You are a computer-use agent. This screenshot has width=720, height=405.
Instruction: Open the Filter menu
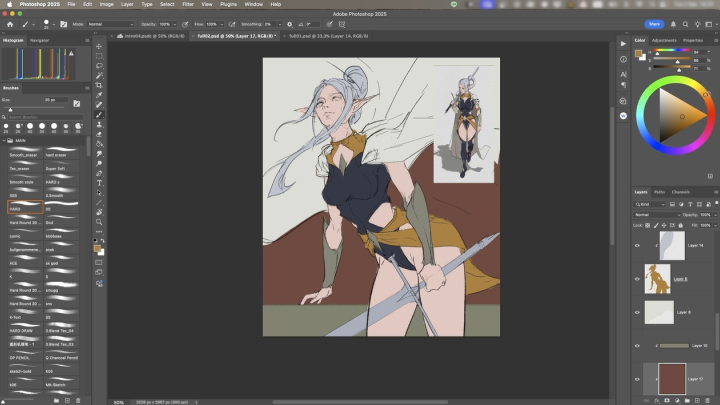pyautogui.click(x=188, y=4)
